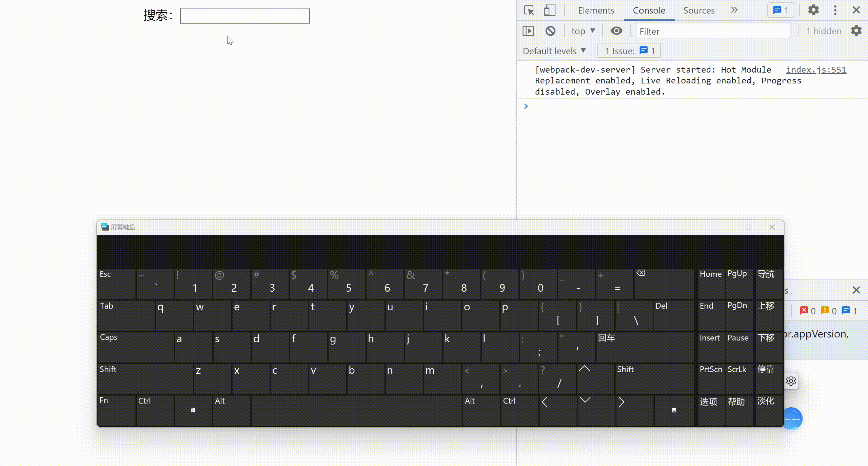Image resolution: width=868 pixels, height=466 pixels.
Task: Select the inspect element picker icon
Action: coord(529,11)
